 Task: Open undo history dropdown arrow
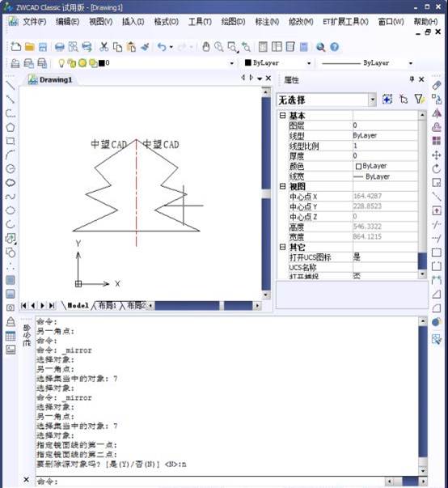click(171, 47)
